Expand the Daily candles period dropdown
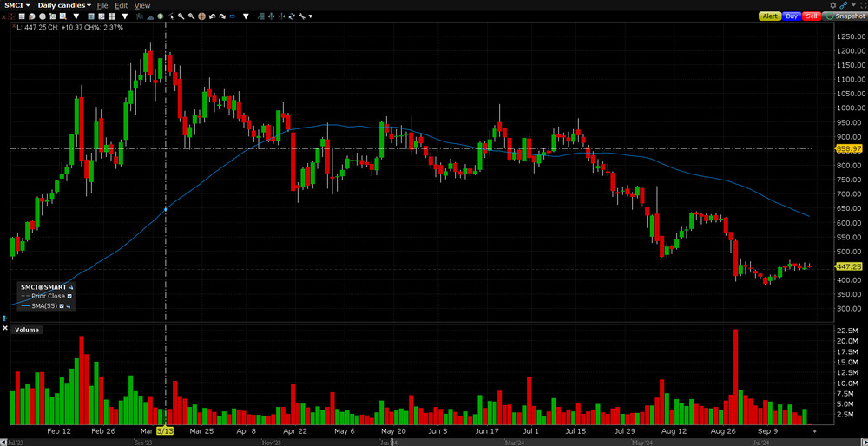Viewport: 868px width, 446px height. click(x=64, y=5)
